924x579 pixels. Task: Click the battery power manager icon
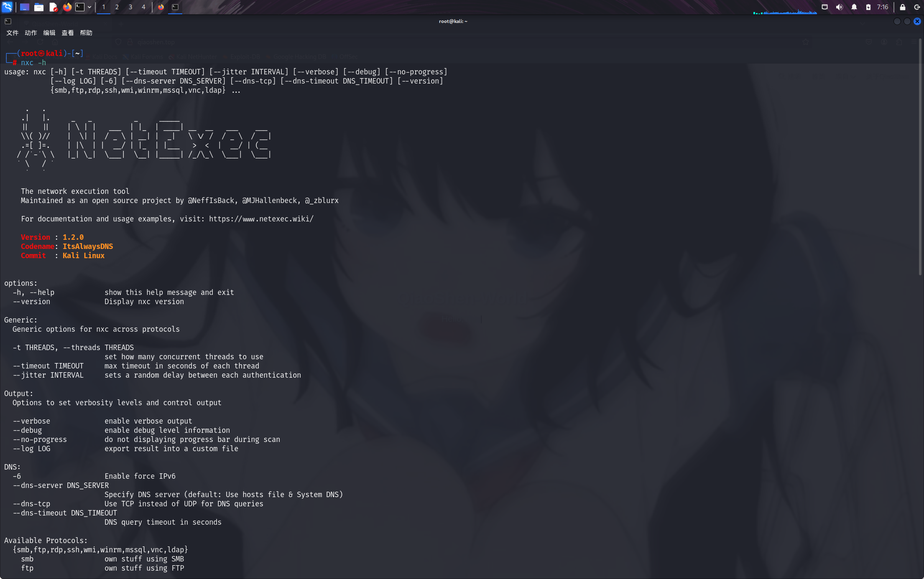(x=868, y=7)
